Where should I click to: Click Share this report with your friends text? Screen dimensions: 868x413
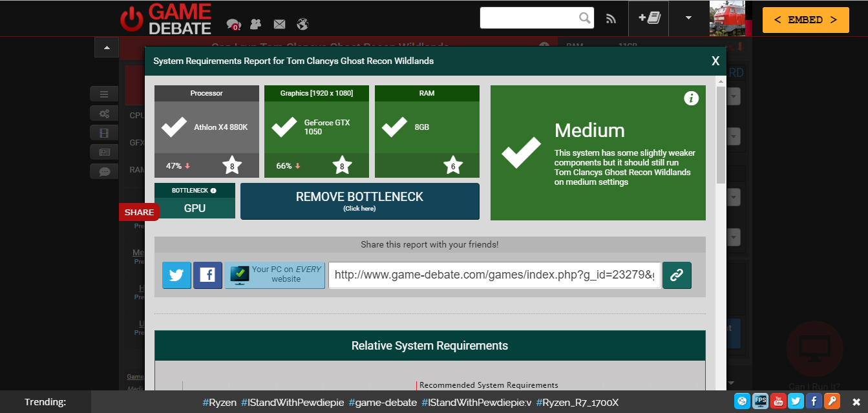[430, 245]
